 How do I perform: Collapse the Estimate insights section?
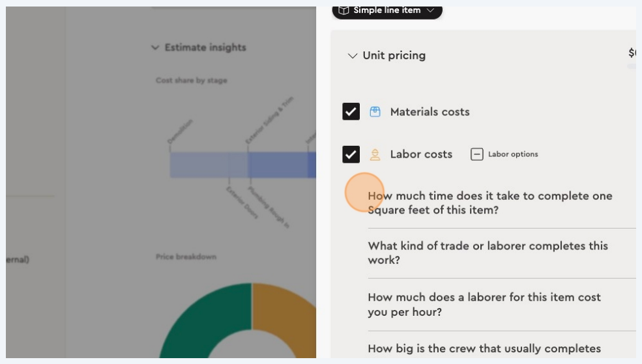[x=155, y=48]
